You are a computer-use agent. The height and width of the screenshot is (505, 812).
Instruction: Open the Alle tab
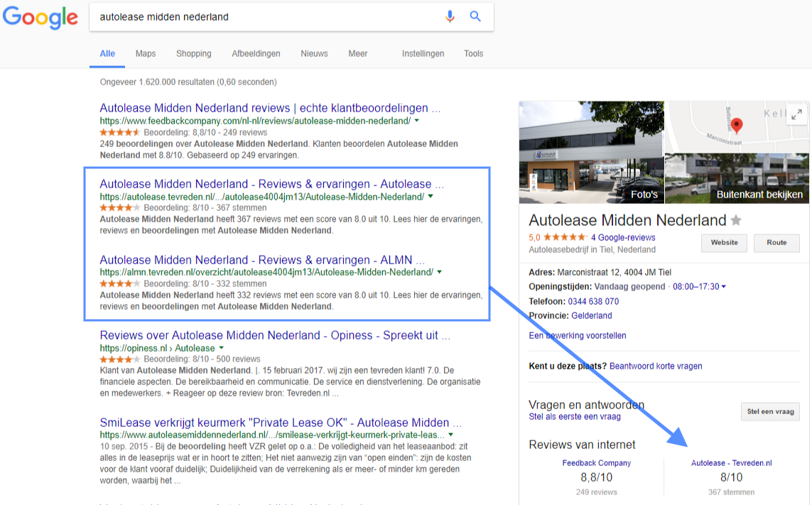tap(107, 53)
